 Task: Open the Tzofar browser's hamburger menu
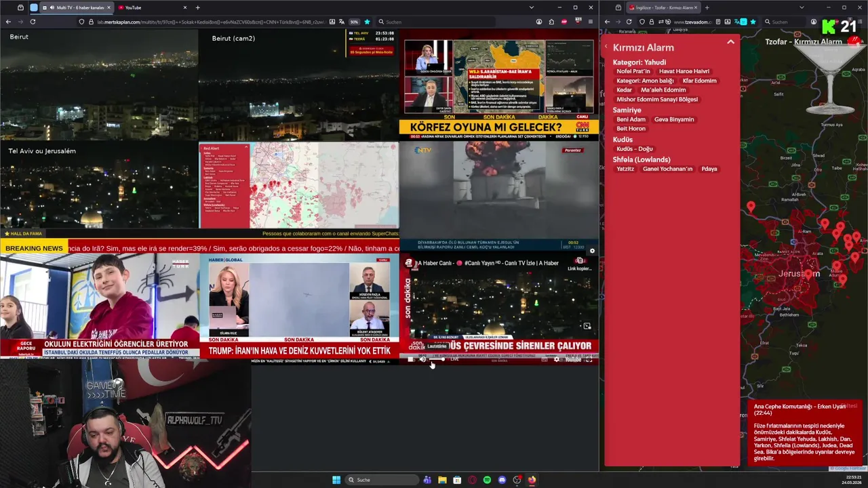coord(860,22)
